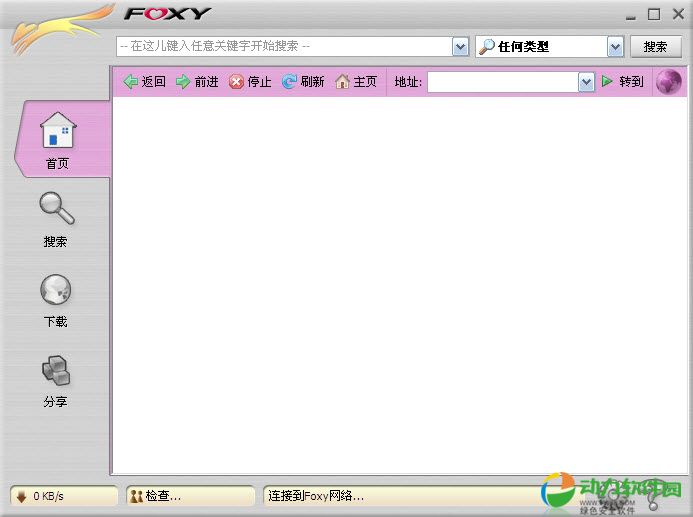Click the 返回 back arrow
Image resolution: width=693 pixels, height=517 pixels.
(x=130, y=82)
